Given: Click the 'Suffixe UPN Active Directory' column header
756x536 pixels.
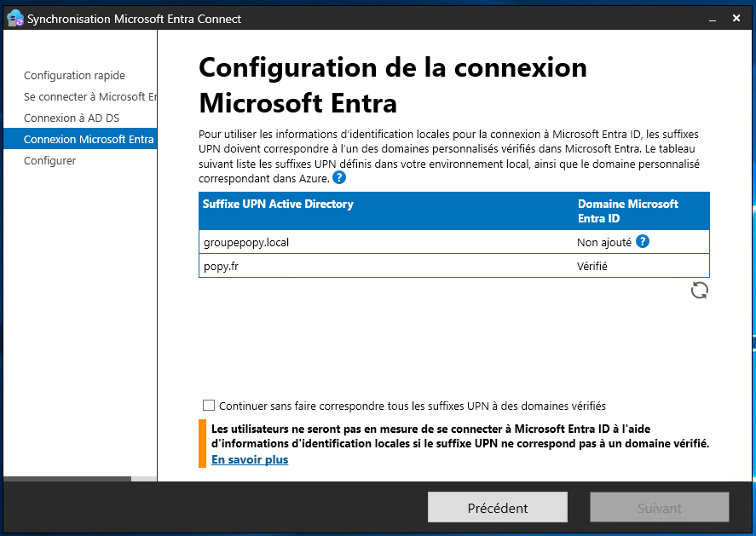Looking at the screenshot, I should (278, 204).
